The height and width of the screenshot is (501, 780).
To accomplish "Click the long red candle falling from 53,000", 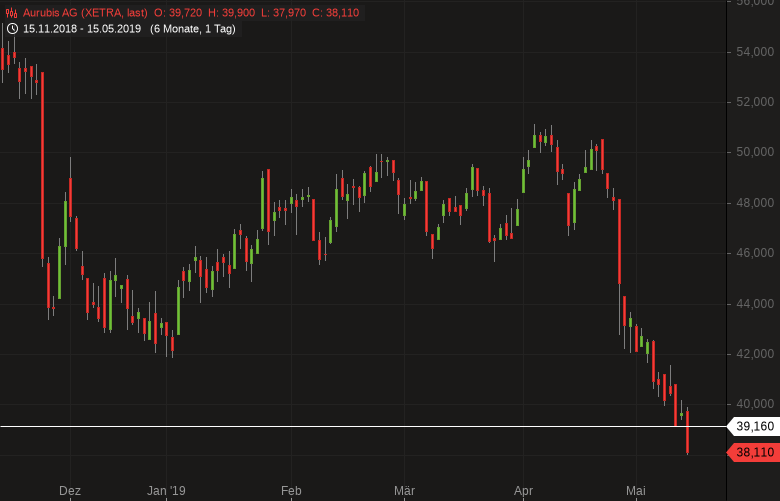I will (x=42, y=166).
